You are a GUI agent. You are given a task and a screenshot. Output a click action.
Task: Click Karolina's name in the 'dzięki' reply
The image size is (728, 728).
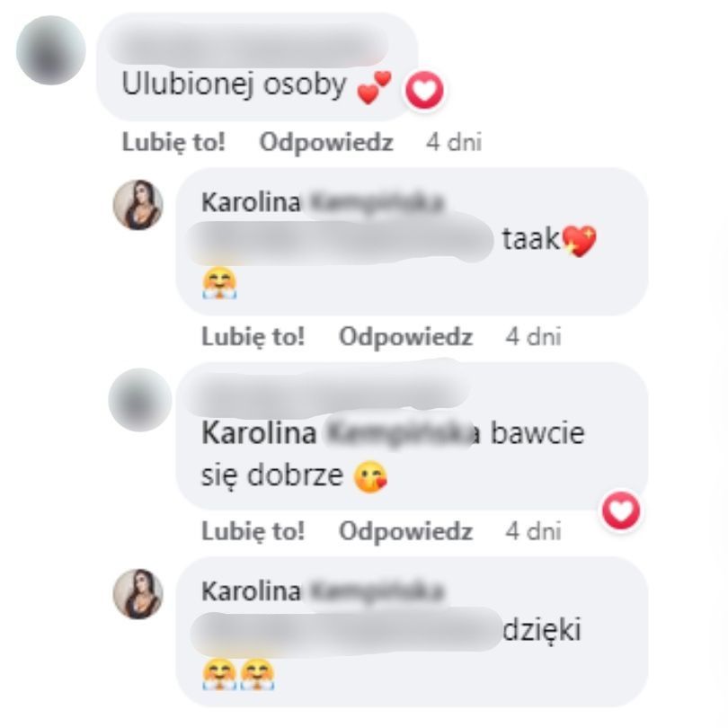pos(324,592)
